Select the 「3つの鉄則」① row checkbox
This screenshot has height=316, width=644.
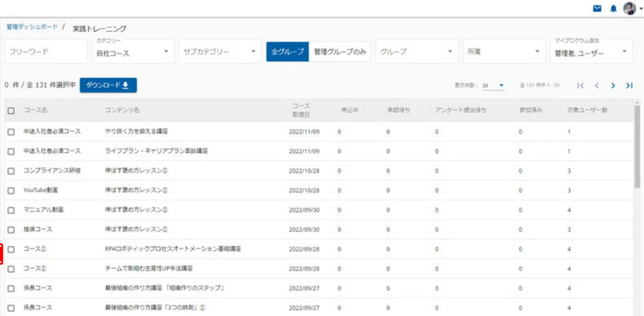coord(11,308)
